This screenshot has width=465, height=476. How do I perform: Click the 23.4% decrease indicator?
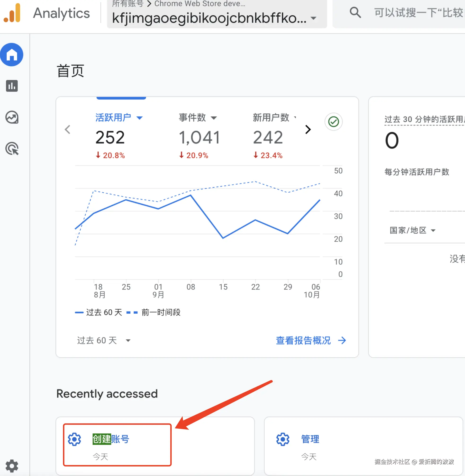[268, 155]
